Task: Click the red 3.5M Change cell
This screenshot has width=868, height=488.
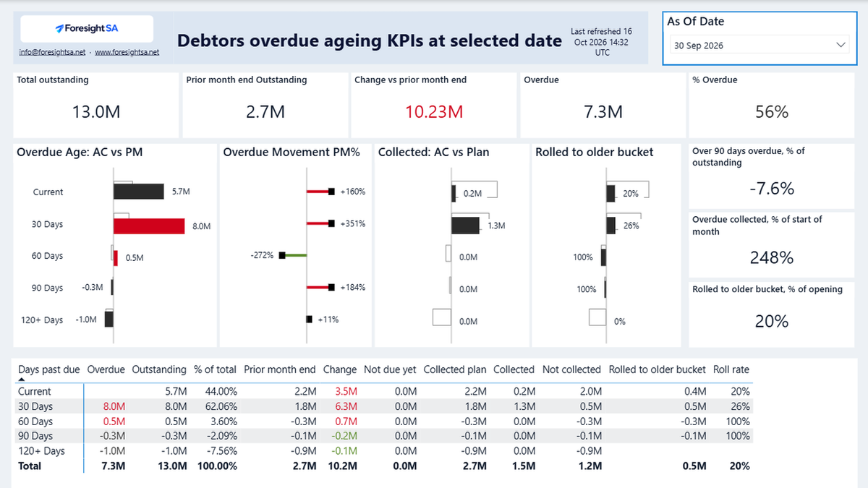Action: point(346,391)
